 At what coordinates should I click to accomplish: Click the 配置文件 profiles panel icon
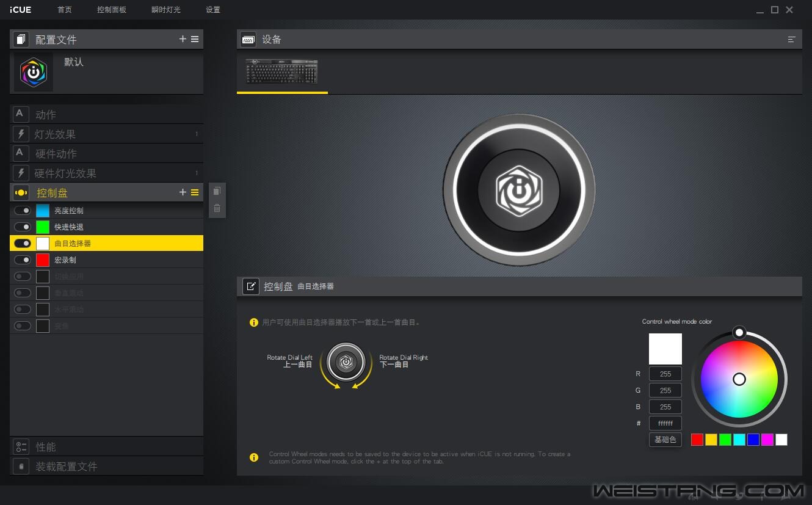(21, 39)
